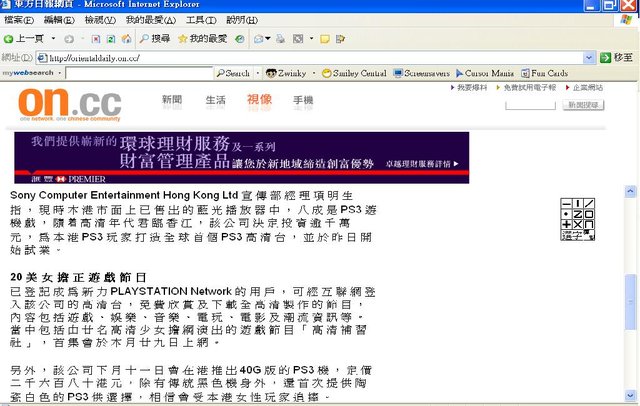Viewport: 640px width, 406px height.
Task: Click the square stroke key on input pad
Action: coord(589,214)
